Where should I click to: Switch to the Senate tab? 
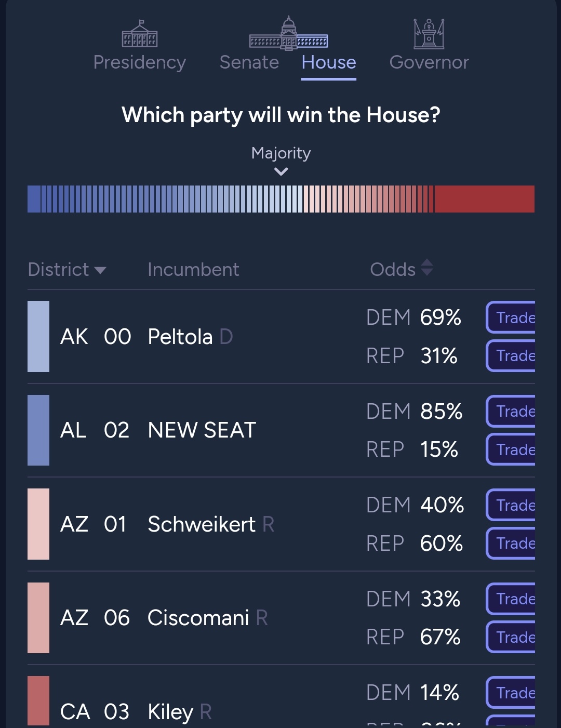(249, 62)
